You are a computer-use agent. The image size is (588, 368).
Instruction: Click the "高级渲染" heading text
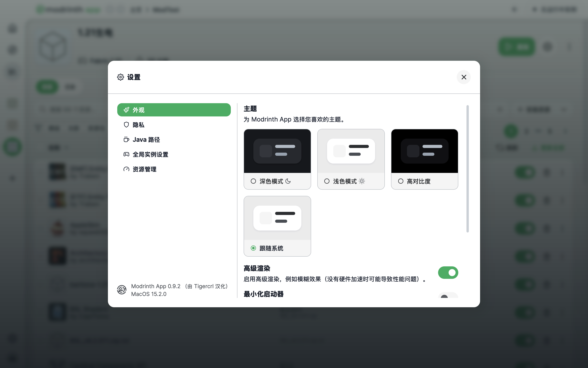click(x=257, y=268)
